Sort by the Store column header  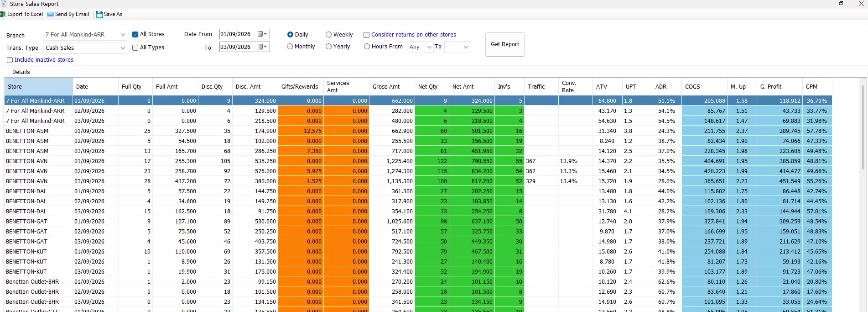pyautogui.click(x=38, y=87)
